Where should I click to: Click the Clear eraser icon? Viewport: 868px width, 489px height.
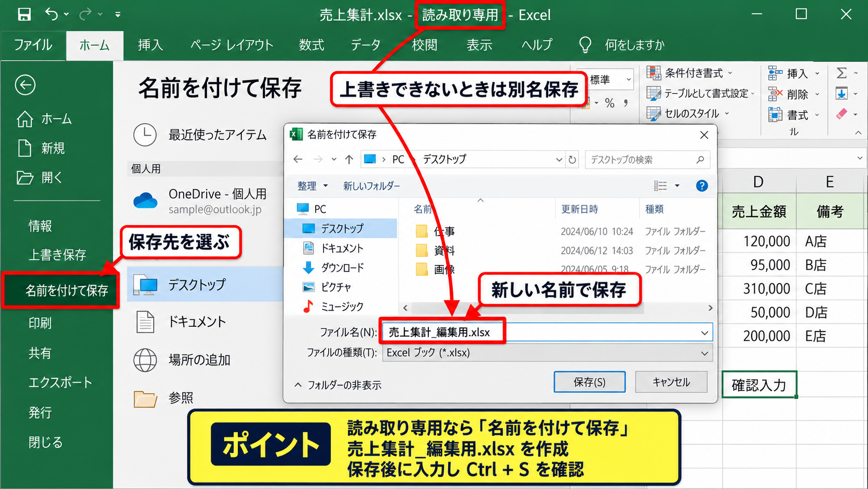(x=842, y=114)
